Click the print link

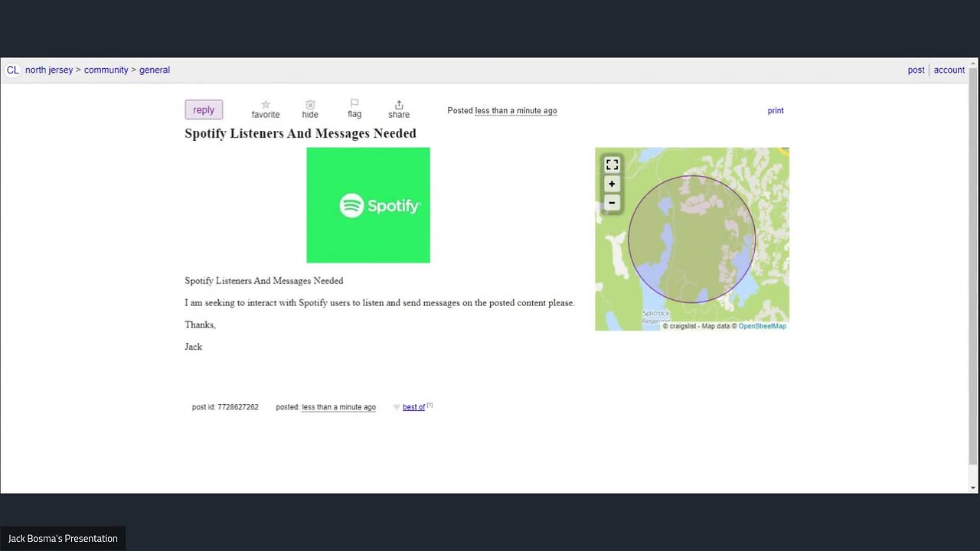coord(776,110)
